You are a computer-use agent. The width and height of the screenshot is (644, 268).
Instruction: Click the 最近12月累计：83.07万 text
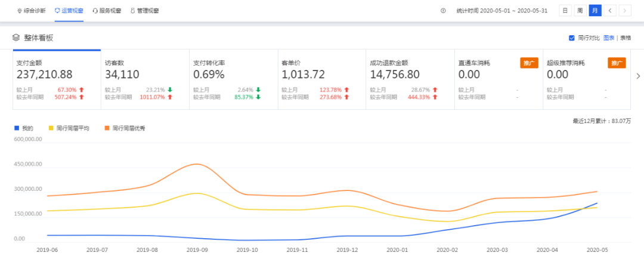pyautogui.click(x=602, y=121)
